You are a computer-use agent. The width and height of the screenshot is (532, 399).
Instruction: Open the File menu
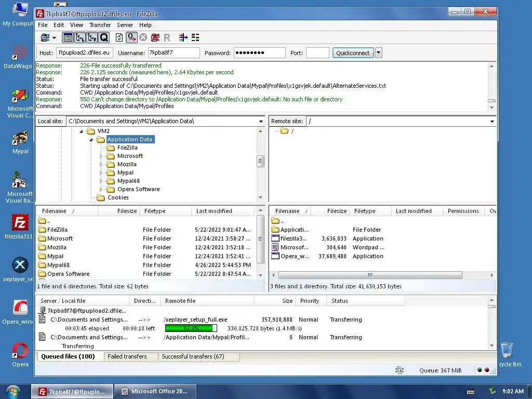43,25
